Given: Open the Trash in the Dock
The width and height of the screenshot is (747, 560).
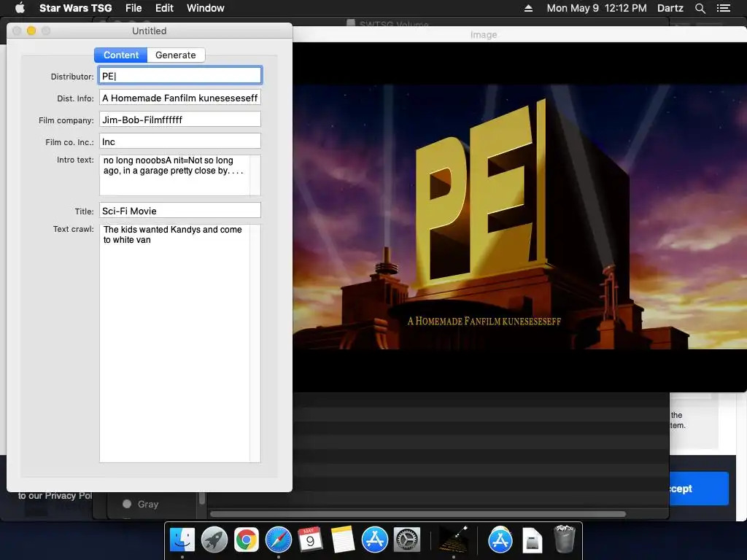Looking at the screenshot, I should 565,539.
